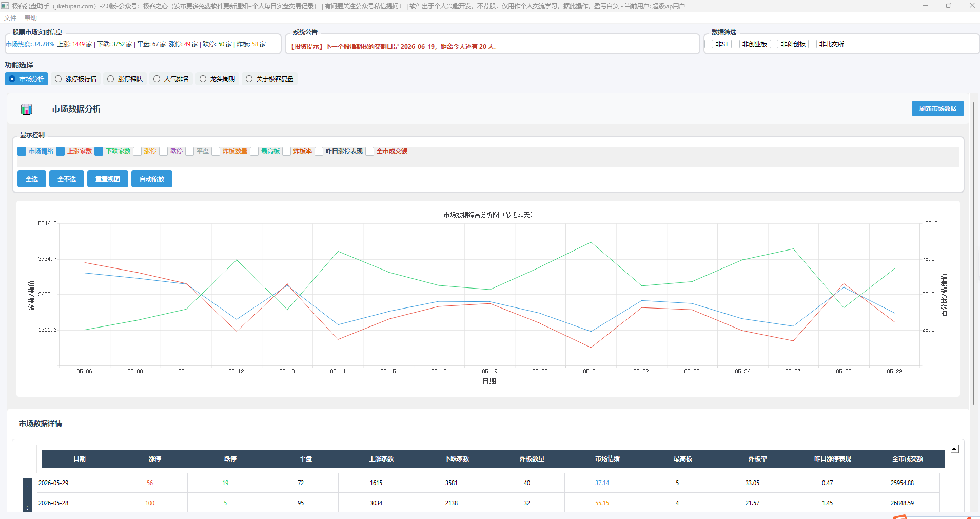Enable the 涨停 series checkbox
This screenshot has height=519, width=980.
pyautogui.click(x=138, y=151)
